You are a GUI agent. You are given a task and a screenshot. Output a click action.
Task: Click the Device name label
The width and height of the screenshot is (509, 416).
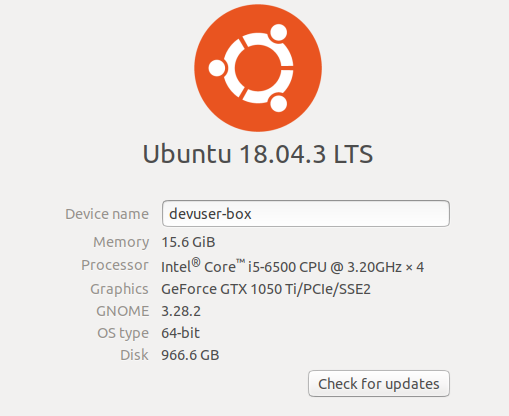107,214
